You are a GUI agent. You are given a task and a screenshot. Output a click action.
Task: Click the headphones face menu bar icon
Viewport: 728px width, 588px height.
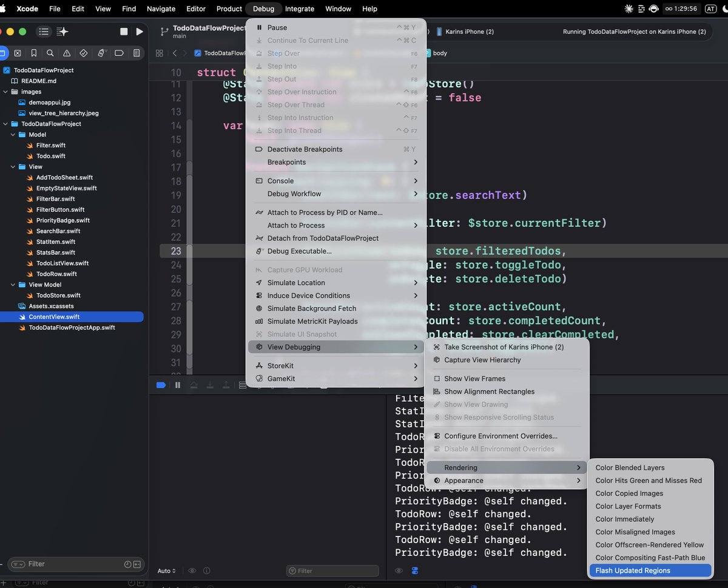[x=653, y=8]
